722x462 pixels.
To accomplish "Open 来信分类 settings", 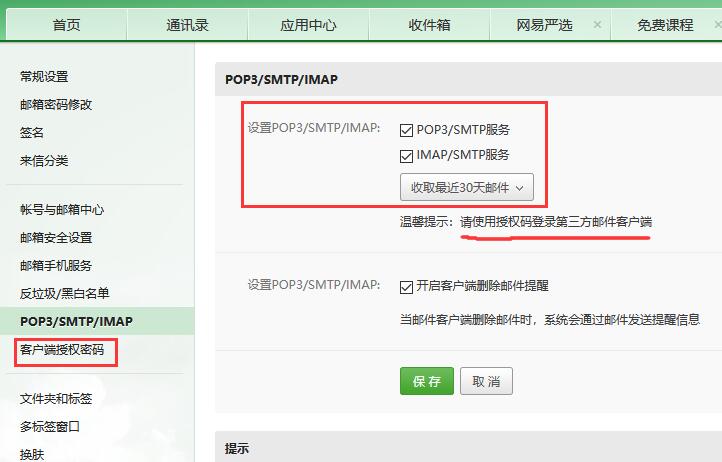I will pos(44,161).
